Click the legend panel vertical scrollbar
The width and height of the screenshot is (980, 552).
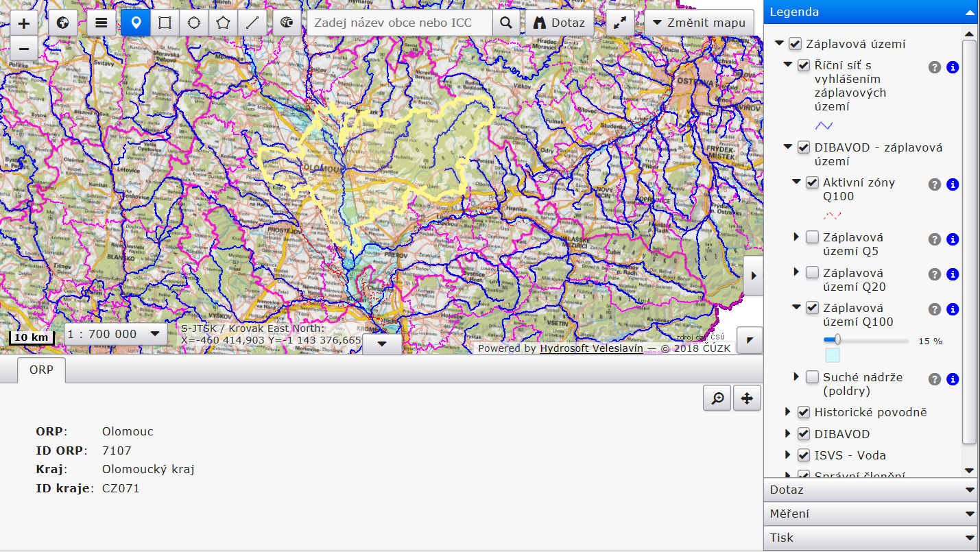969,242
